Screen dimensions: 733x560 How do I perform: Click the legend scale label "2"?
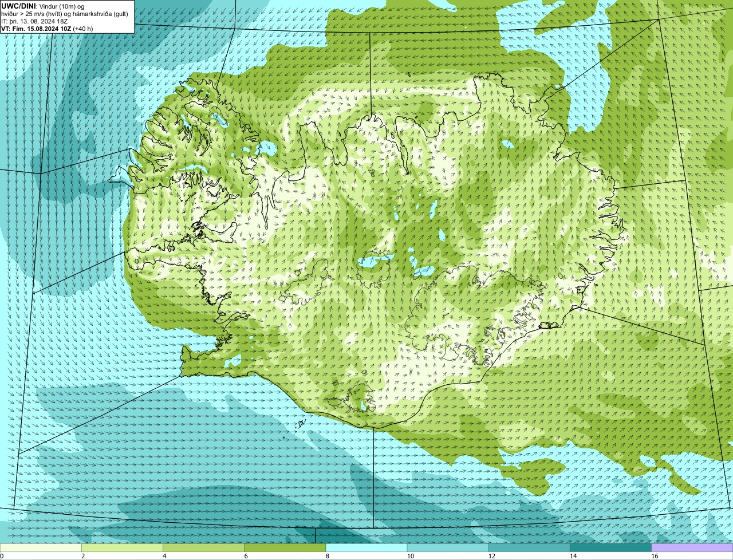point(83,556)
